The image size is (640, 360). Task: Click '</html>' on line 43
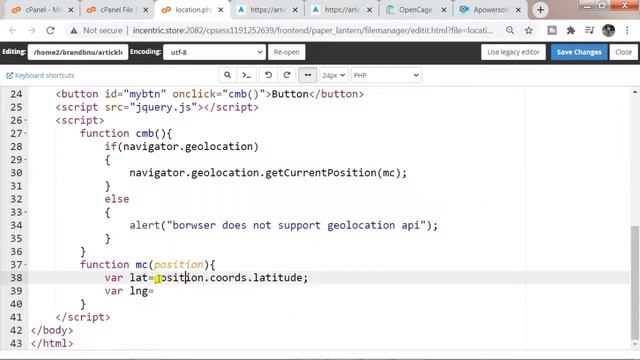click(52, 343)
